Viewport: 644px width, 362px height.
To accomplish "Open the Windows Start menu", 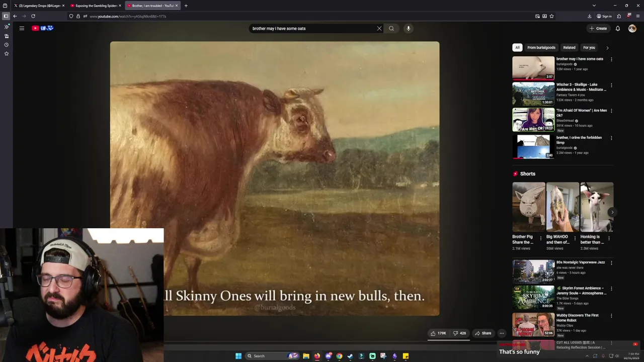I will pos(238,356).
